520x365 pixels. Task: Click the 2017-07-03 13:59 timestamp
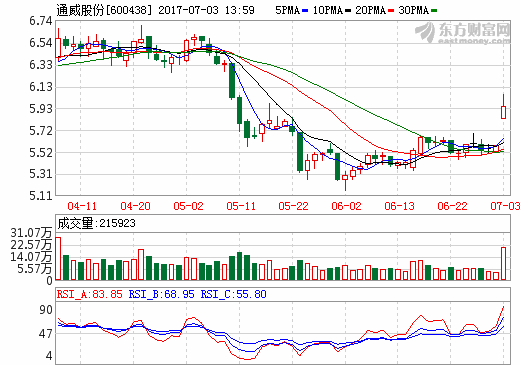pos(206,10)
